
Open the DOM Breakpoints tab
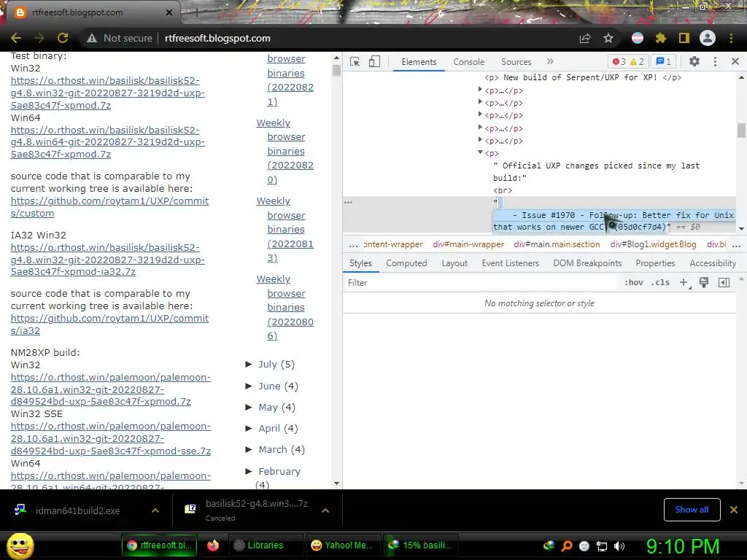click(587, 263)
